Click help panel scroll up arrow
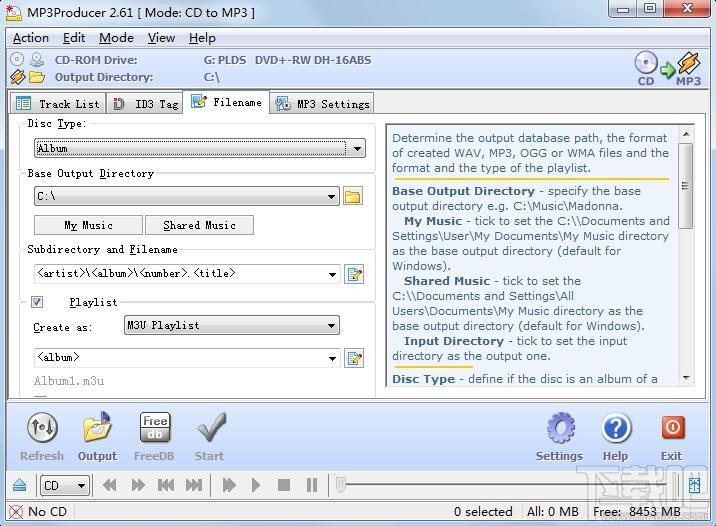The image size is (716, 526). tap(685, 134)
